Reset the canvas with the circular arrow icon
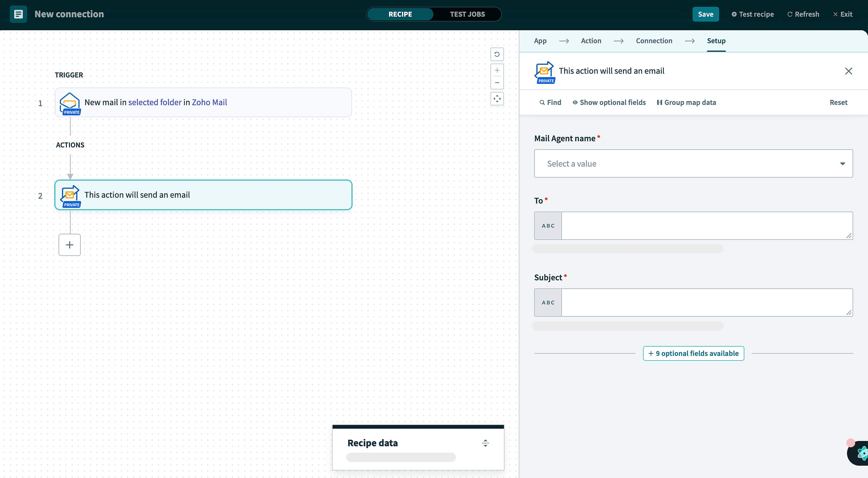The width and height of the screenshot is (868, 478). [497, 54]
